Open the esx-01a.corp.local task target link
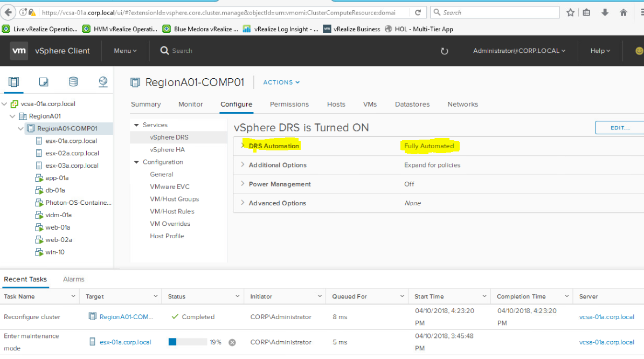644x359 pixels. [125, 342]
